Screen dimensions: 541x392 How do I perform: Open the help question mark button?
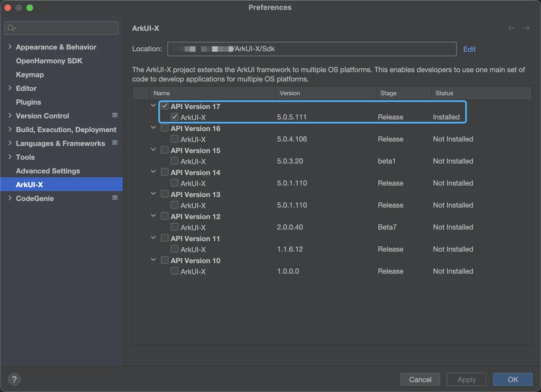(x=14, y=379)
